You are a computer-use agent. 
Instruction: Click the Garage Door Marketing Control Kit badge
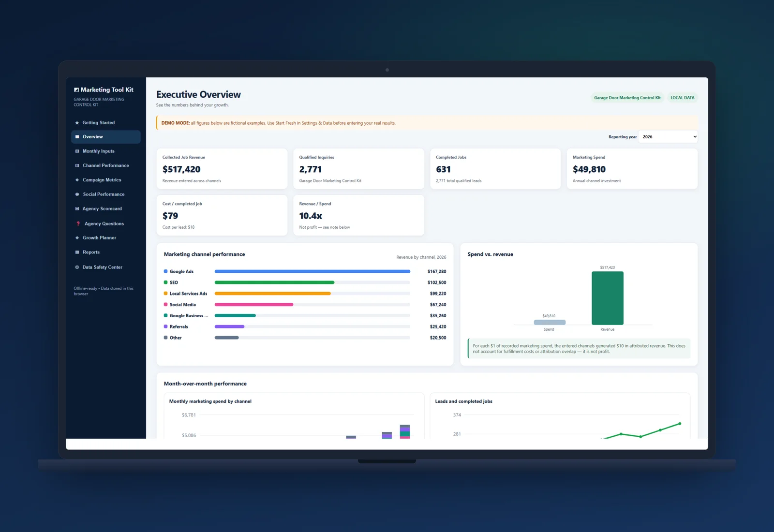(627, 98)
